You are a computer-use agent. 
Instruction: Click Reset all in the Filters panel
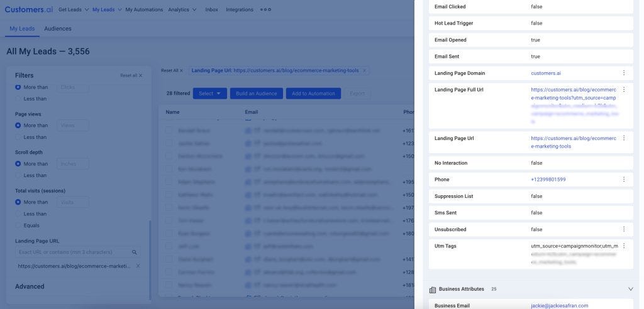[131, 75]
